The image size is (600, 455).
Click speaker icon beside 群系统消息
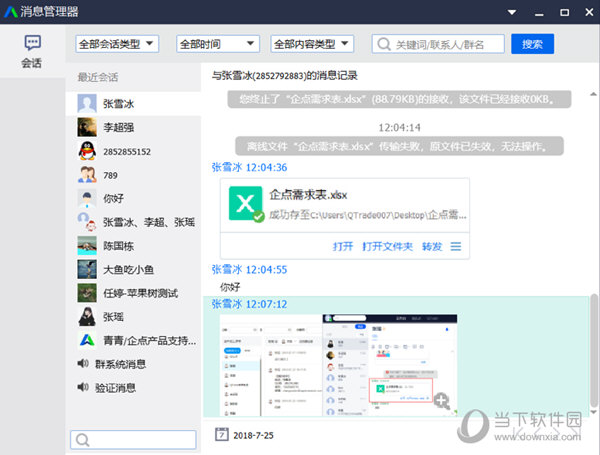[83, 364]
